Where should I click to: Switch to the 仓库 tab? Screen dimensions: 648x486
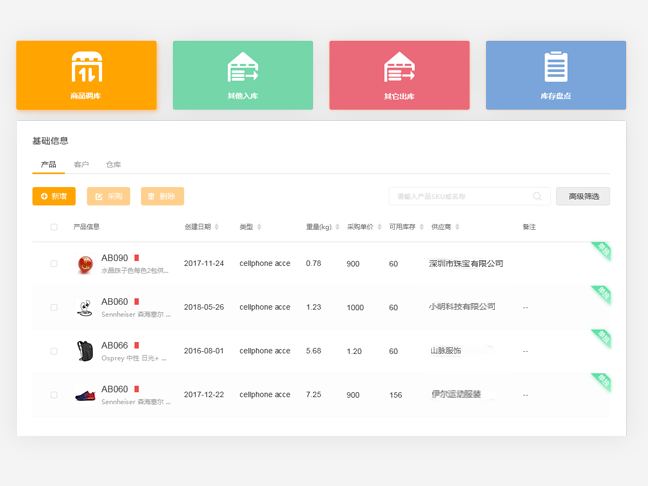point(113,164)
